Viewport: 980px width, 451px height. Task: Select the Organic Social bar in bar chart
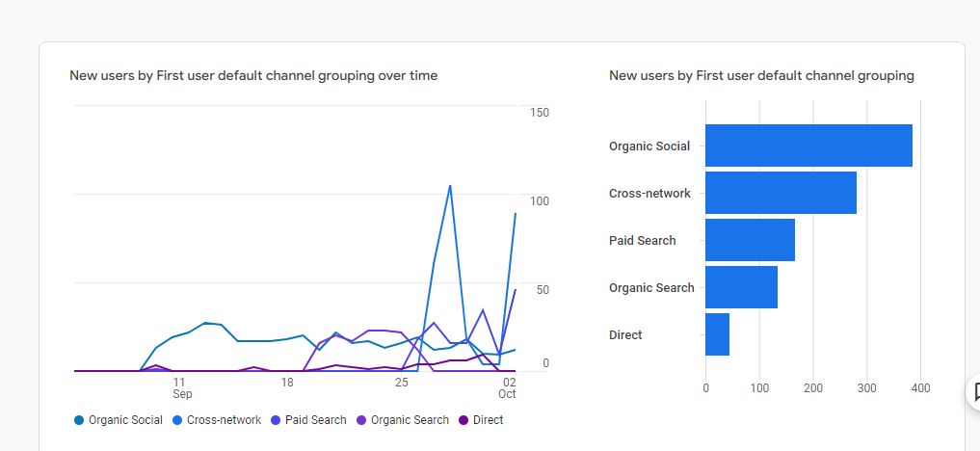pyautogui.click(x=808, y=146)
